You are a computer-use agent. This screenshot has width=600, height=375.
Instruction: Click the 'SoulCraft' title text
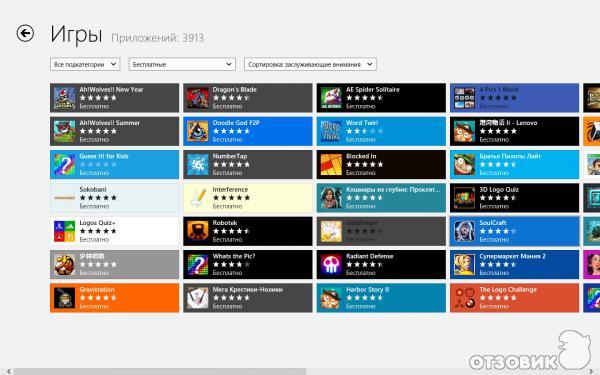[493, 223]
